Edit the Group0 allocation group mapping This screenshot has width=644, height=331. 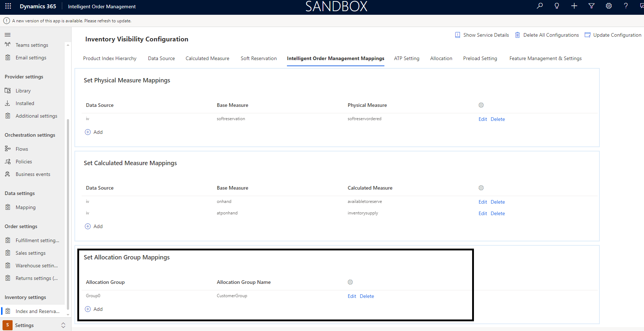coord(352,296)
